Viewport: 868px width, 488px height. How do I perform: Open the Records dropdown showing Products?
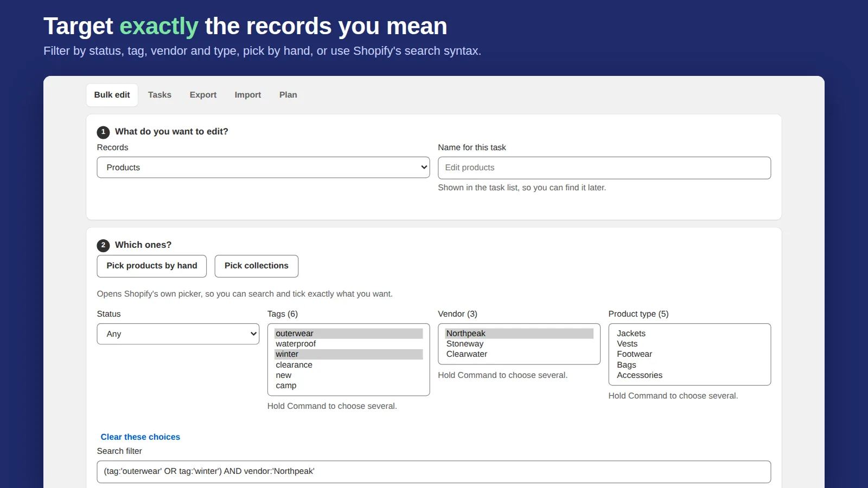click(263, 168)
